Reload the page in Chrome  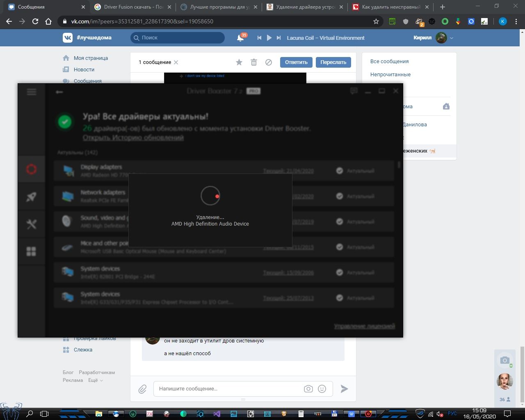pos(35,21)
